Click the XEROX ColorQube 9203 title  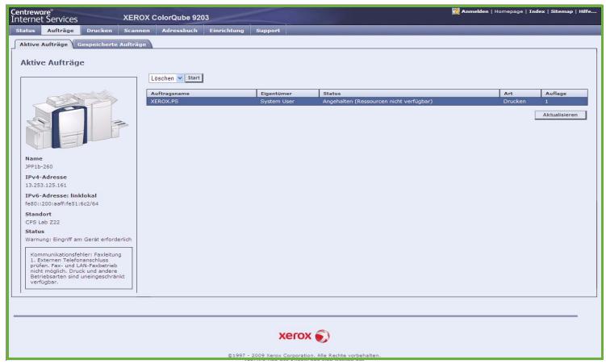point(165,18)
